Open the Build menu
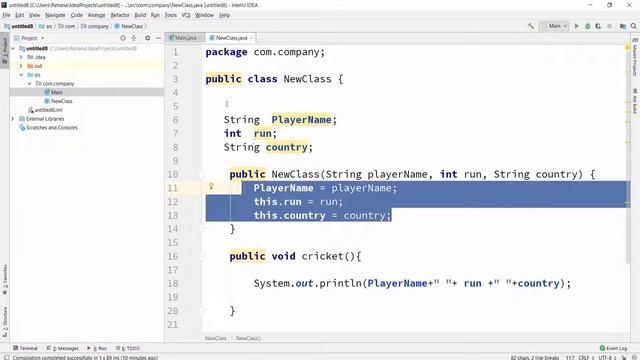This screenshot has height=360, width=640. (x=140, y=15)
